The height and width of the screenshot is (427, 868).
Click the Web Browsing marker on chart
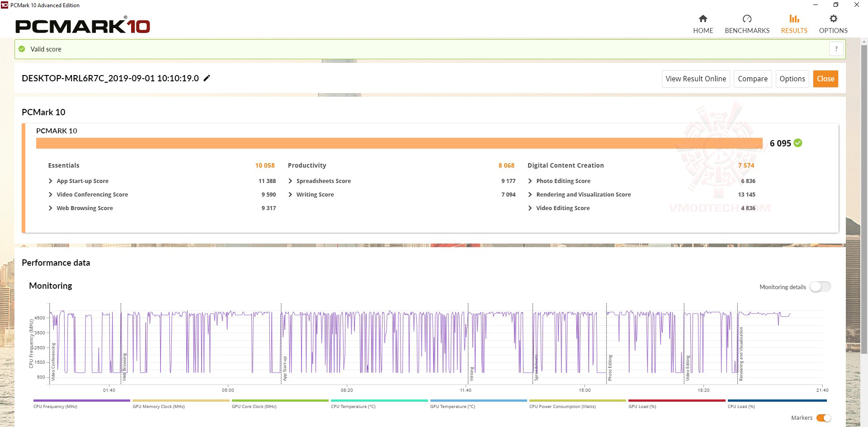(x=124, y=367)
